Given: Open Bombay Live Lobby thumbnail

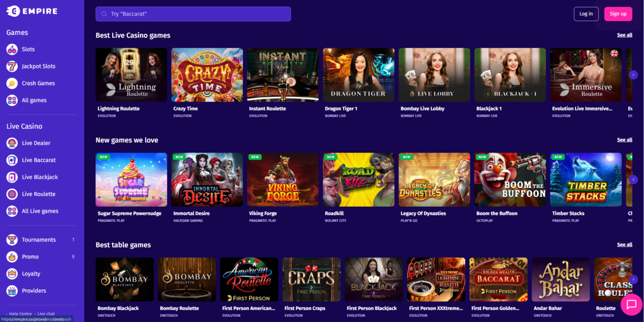Looking at the screenshot, I should click(434, 75).
